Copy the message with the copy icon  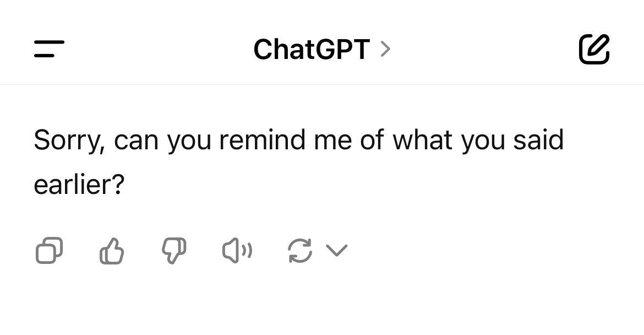click(x=49, y=251)
